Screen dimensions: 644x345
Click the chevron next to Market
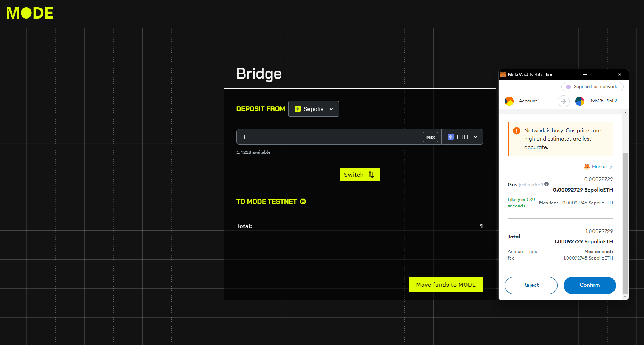coord(610,167)
